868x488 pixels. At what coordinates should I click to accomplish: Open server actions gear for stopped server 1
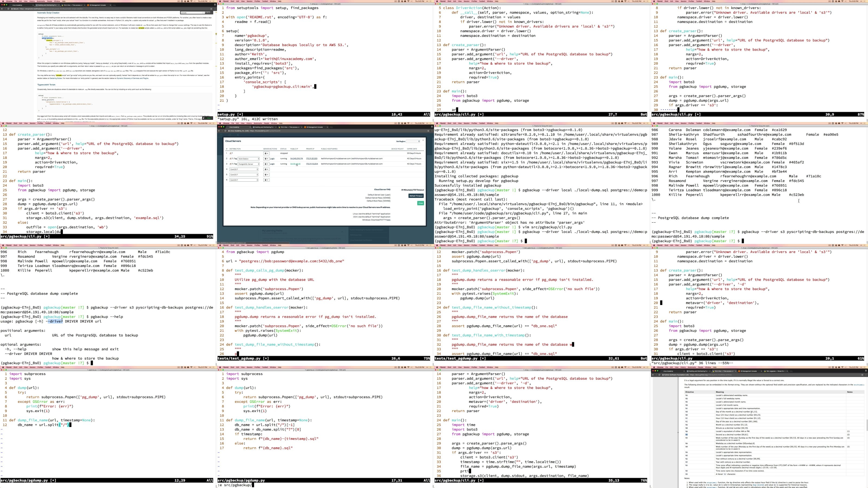click(266, 153)
